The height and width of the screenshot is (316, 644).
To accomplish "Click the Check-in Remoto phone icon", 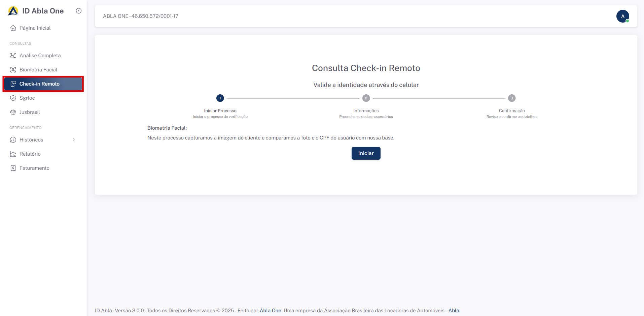I will tap(13, 84).
